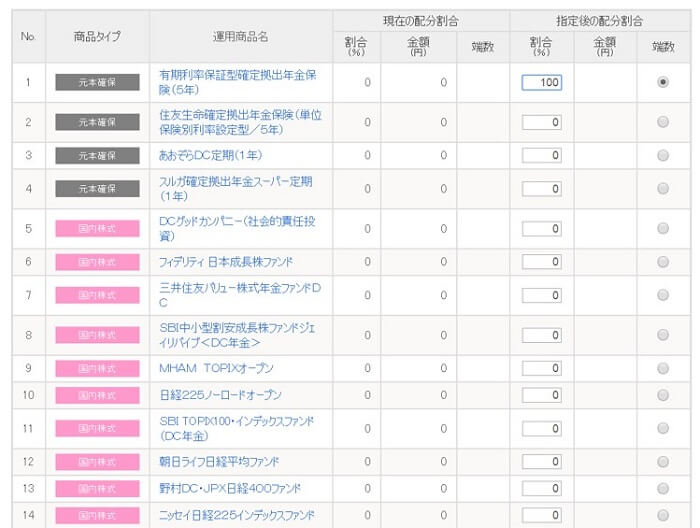Select 端数 radio for スルガ確定拠出年金 row
This screenshot has height=528, width=700.
tap(663, 189)
